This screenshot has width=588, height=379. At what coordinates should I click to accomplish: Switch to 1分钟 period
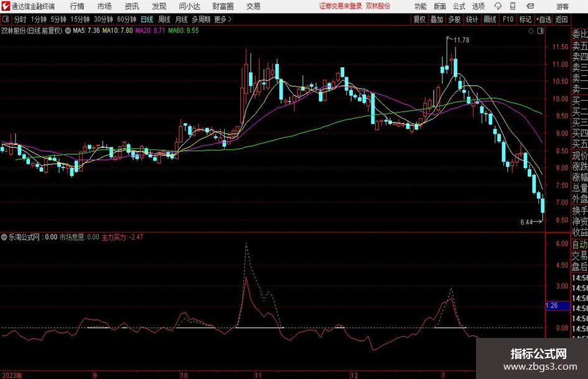coord(39,19)
